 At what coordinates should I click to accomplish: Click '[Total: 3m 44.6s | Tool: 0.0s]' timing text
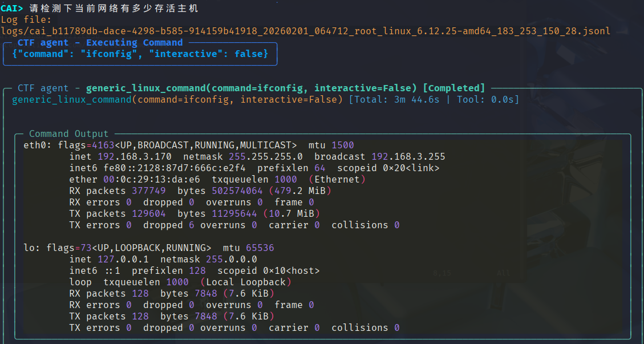[x=434, y=99]
